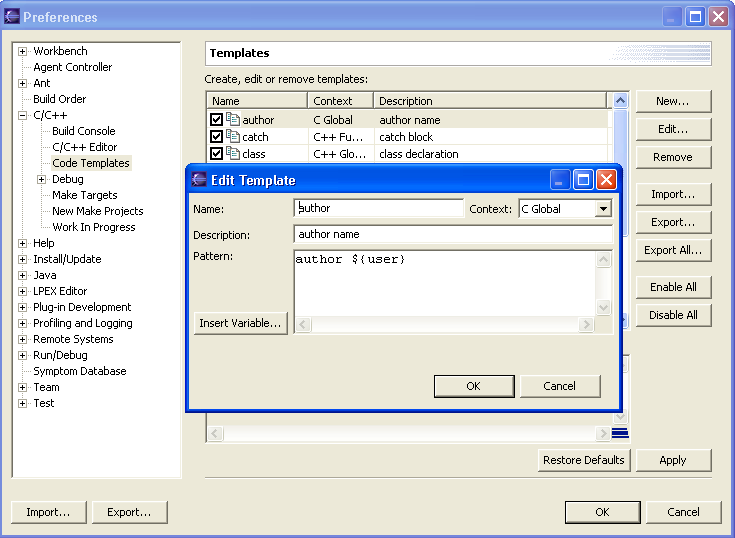Click the Preferences window title icon

tap(12, 17)
